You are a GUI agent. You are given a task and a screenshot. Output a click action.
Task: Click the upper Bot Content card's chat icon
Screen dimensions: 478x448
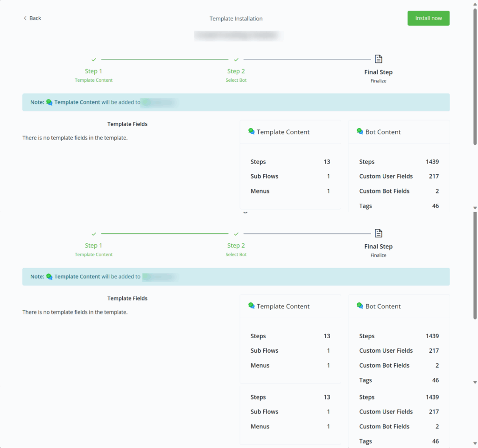[x=360, y=132]
